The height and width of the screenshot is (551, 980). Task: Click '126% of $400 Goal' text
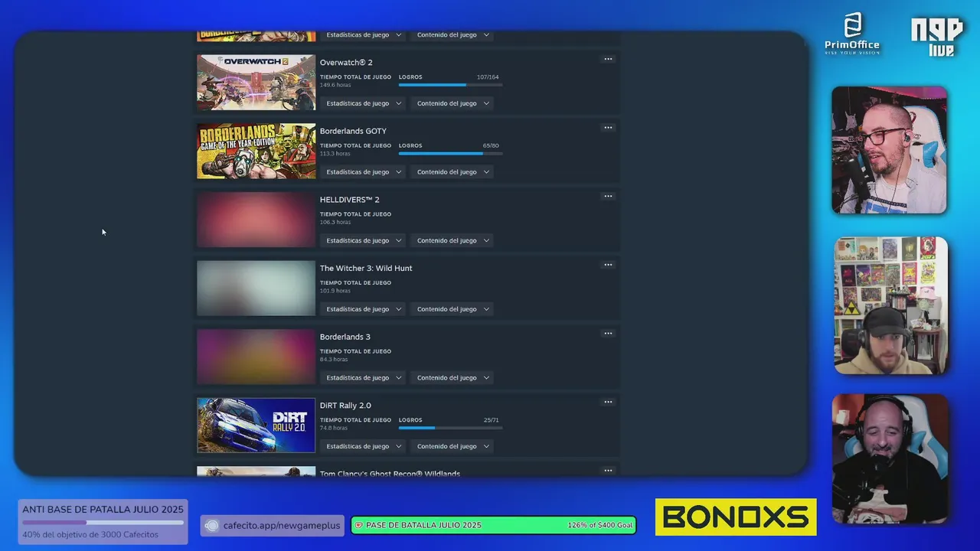(x=599, y=526)
